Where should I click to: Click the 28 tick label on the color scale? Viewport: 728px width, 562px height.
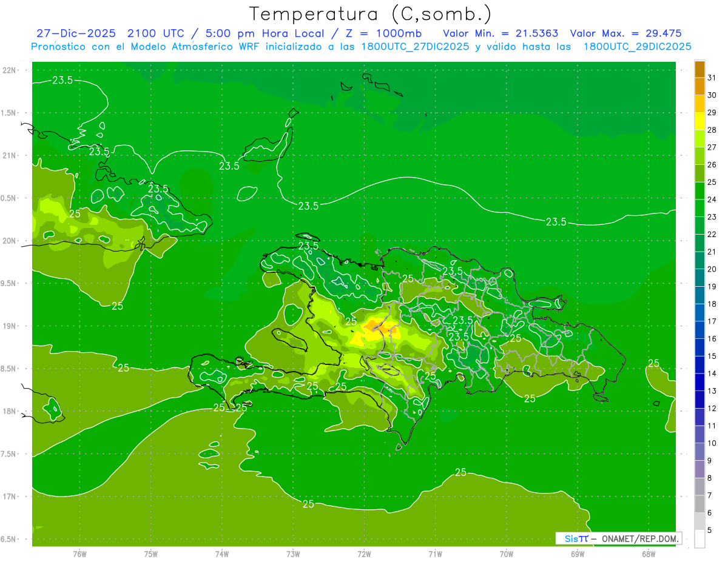click(x=712, y=130)
